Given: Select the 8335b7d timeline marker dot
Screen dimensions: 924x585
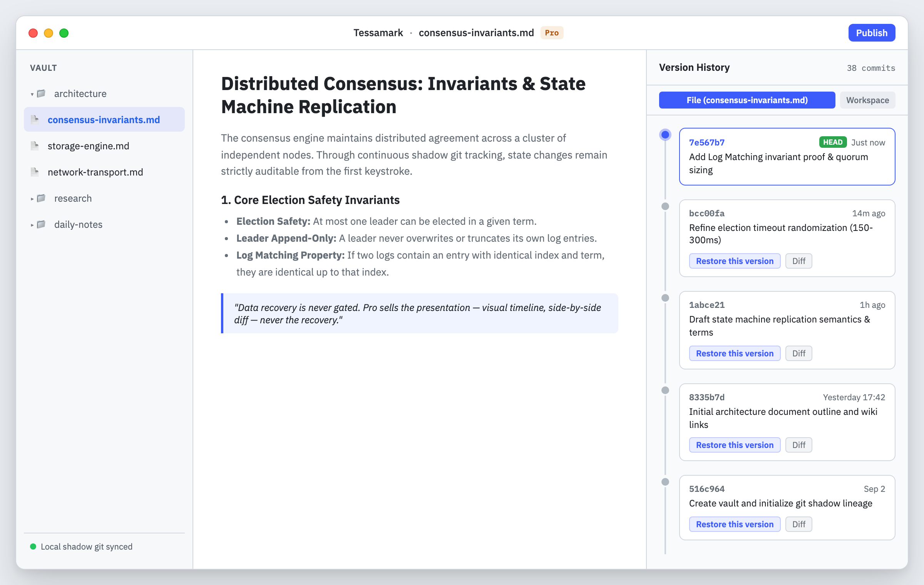Looking at the screenshot, I should (665, 390).
